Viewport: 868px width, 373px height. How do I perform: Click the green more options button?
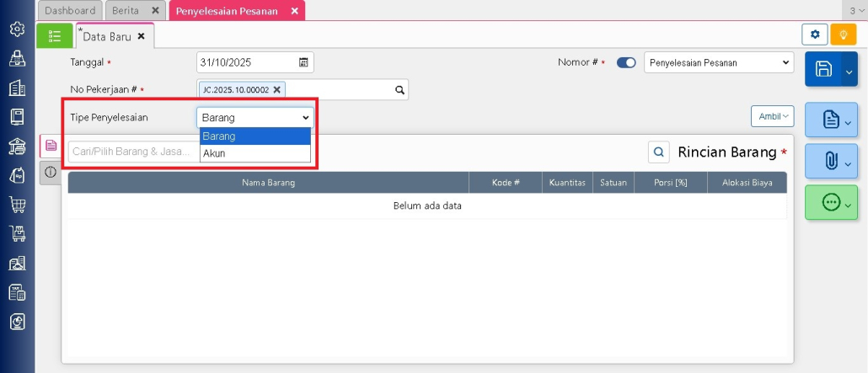click(831, 203)
